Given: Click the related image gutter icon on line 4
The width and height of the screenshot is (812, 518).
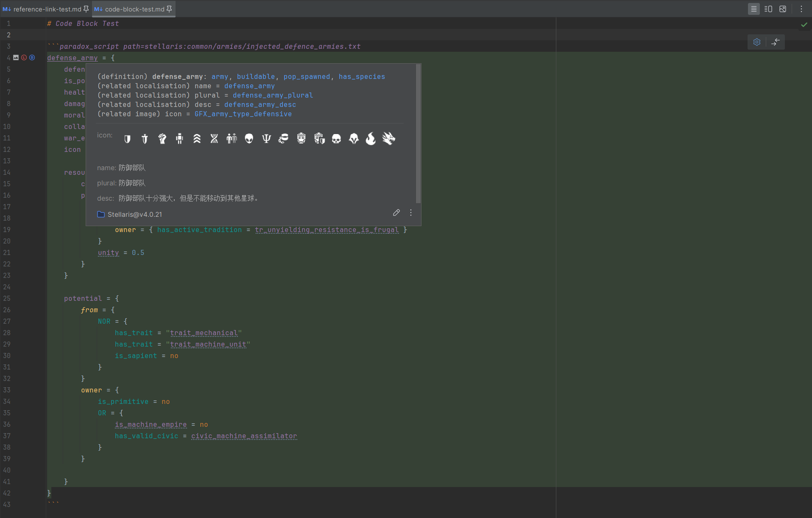Looking at the screenshot, I should tap(16, 58).
